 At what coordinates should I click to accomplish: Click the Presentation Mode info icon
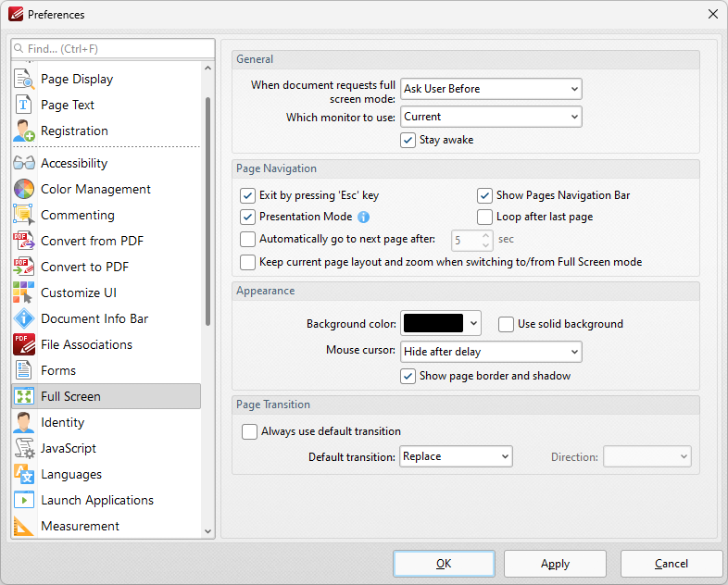364,218
